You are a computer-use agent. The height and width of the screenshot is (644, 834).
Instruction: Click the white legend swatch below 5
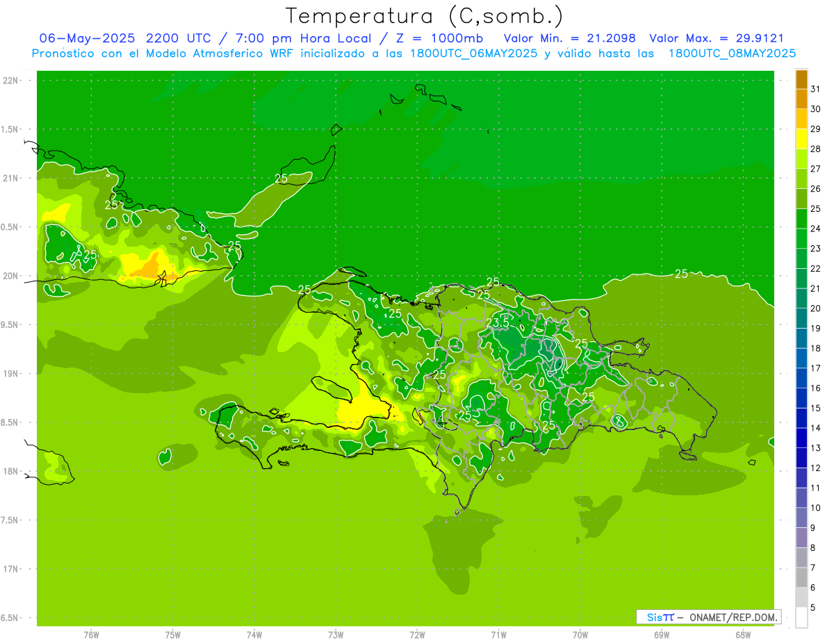tap(801, 618)
